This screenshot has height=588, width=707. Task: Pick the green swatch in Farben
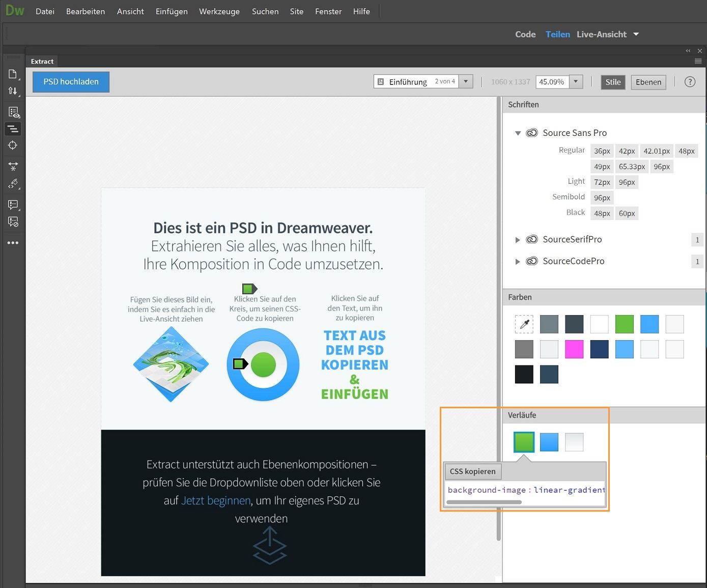625,324
